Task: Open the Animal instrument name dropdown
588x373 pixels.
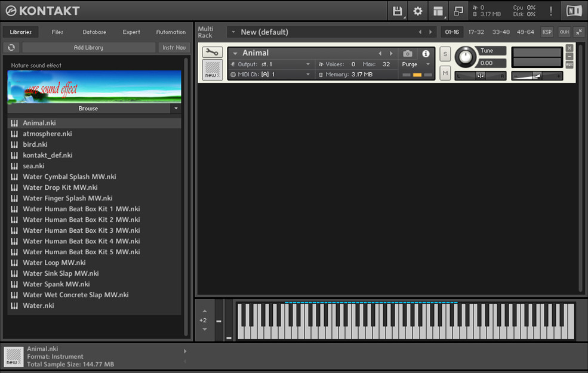Action: click(235, 53)
